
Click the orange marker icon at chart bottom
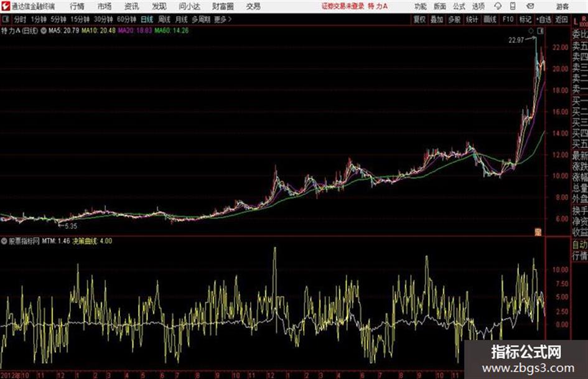tap(538, 232)
